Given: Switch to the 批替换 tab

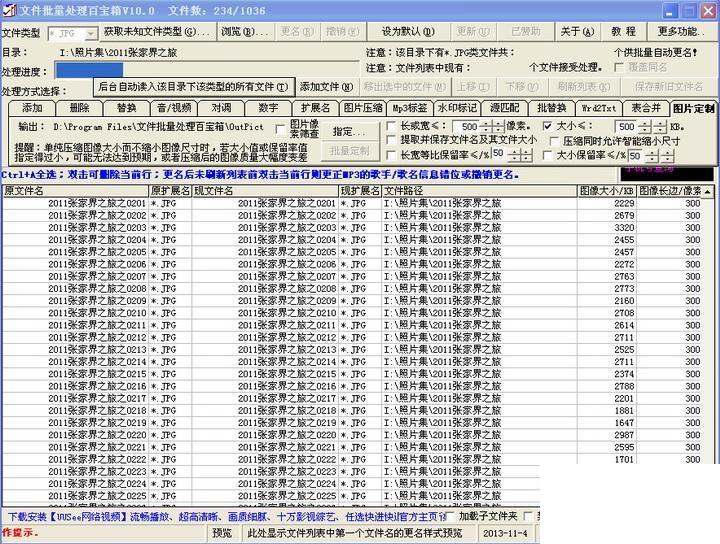Looking at the screenshot, I should click(552, 108).
